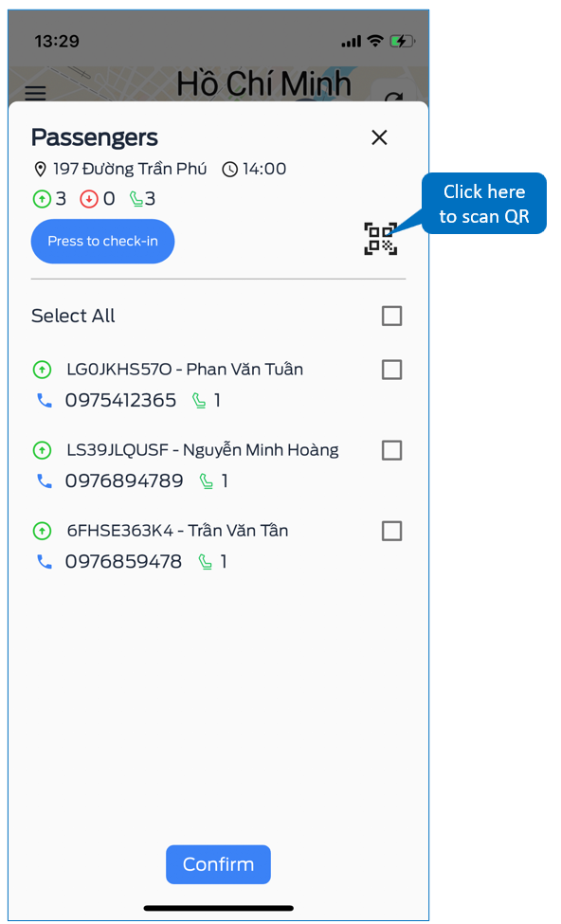Tap the Press to check-in button
This screenshot has width=561, height=924.
[102, 241]
